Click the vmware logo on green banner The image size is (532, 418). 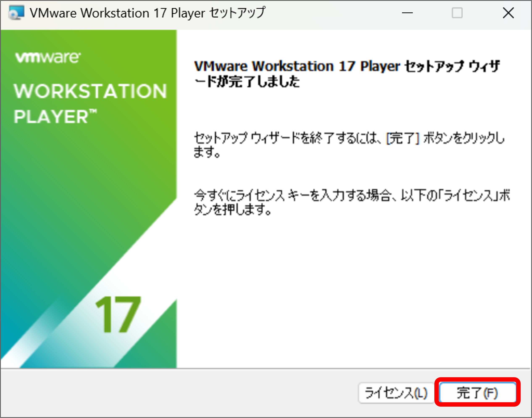(48, 58)
